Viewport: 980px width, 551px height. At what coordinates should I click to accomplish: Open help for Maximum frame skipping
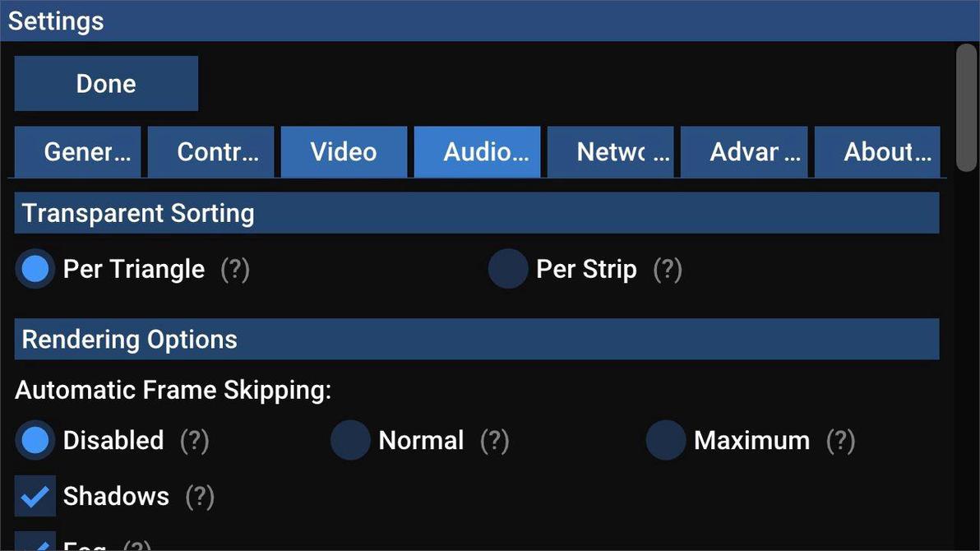point(839,439)
